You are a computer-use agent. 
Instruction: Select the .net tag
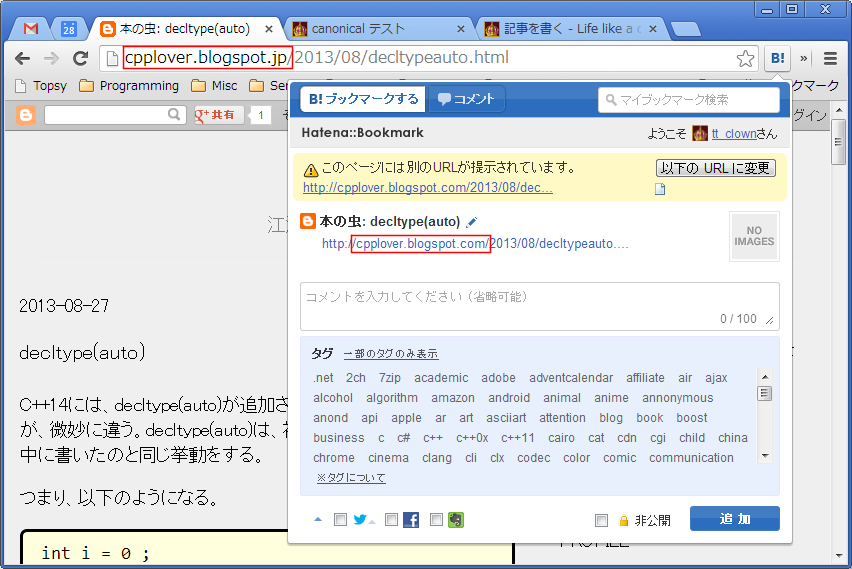[323, 378]
